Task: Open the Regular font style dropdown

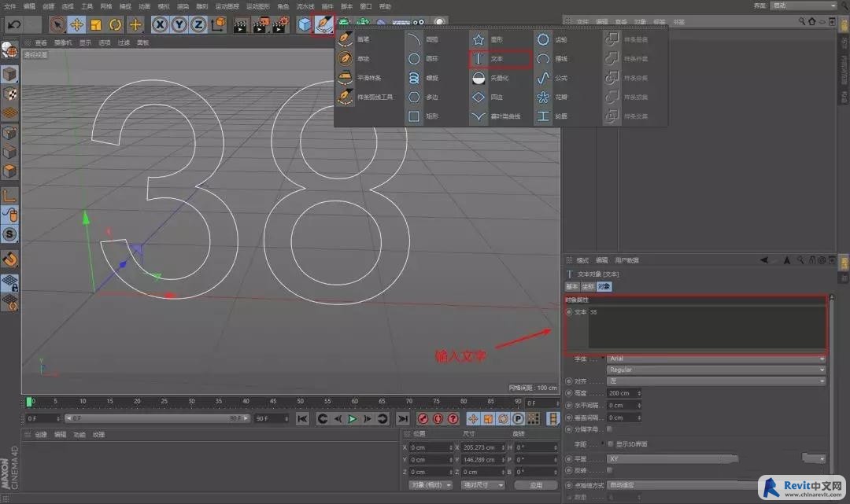Action: click(x=716, y=370)
